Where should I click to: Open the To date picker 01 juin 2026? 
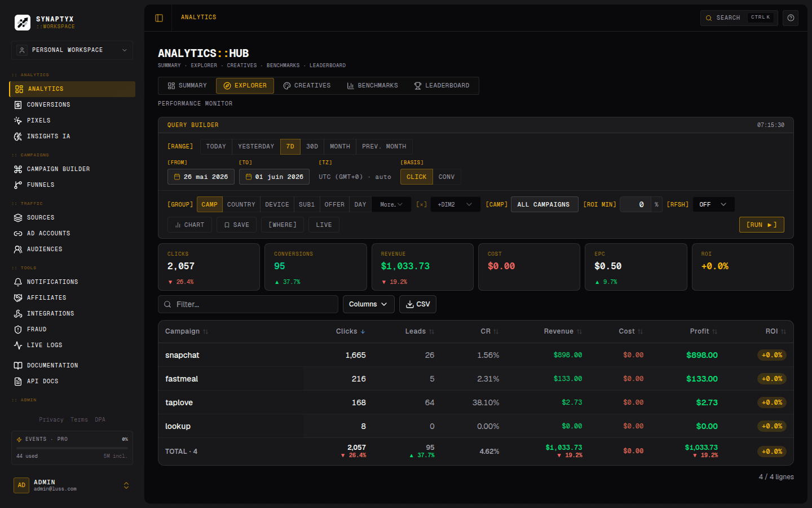point(274,177)
